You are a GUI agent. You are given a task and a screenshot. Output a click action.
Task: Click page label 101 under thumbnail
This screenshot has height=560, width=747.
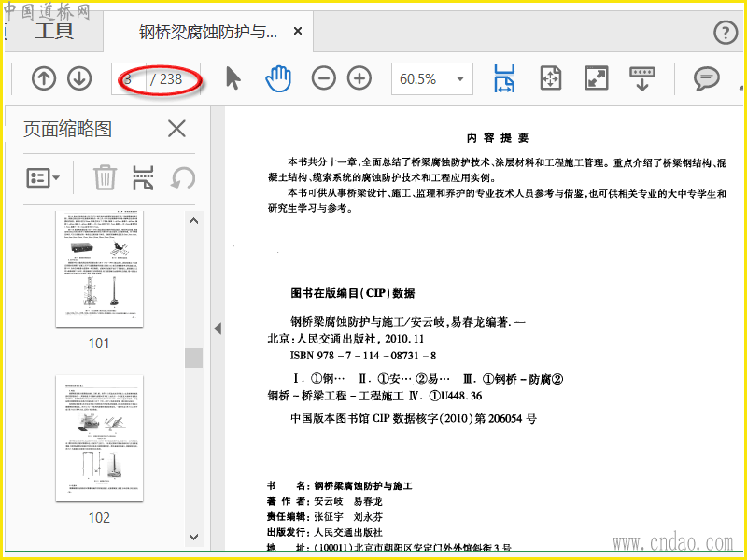pos(99,343)
